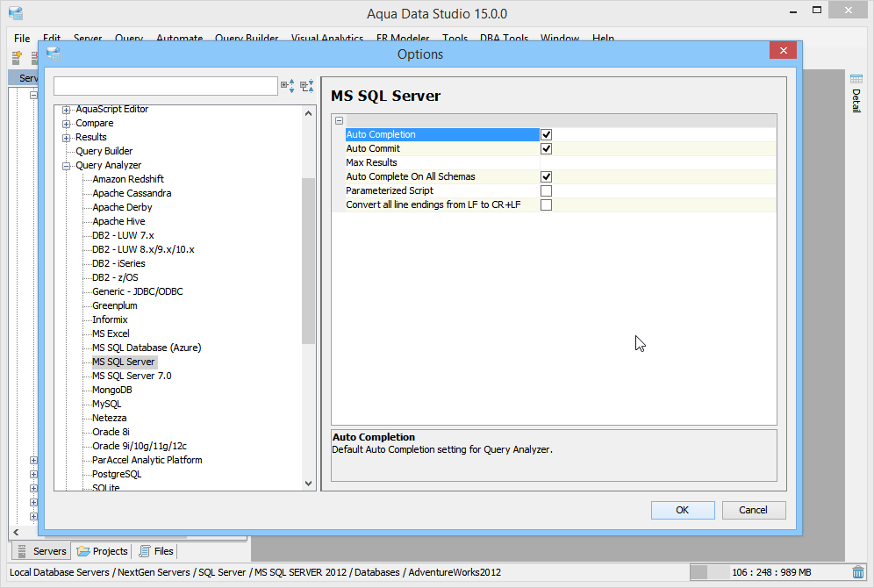The width and height of the screenshot is (874, 588).
Task: Click the trash can garbage-collect icon in status bar
Action: click(x=858, y=572)
